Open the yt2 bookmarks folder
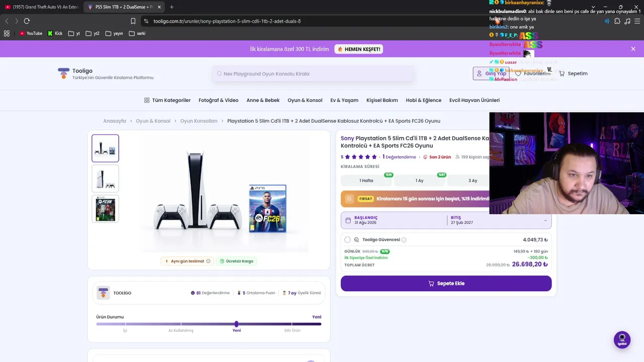 [x=93, y=34]
